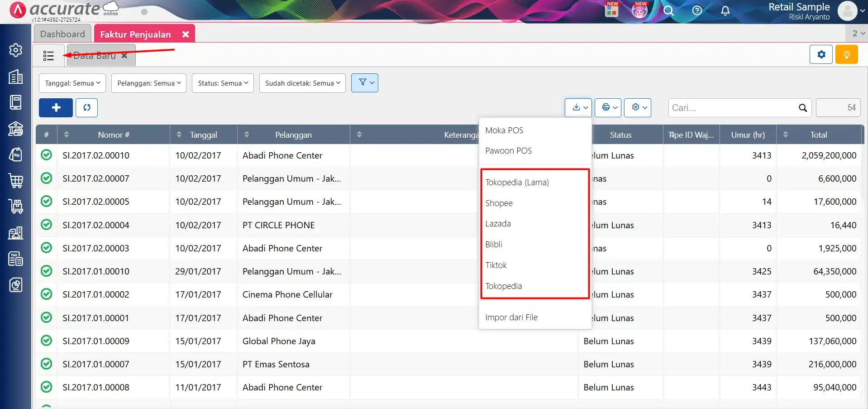This screenshot has width=868, height=409.
Task: Click the help question mark icon
Action: click(697, 10)
